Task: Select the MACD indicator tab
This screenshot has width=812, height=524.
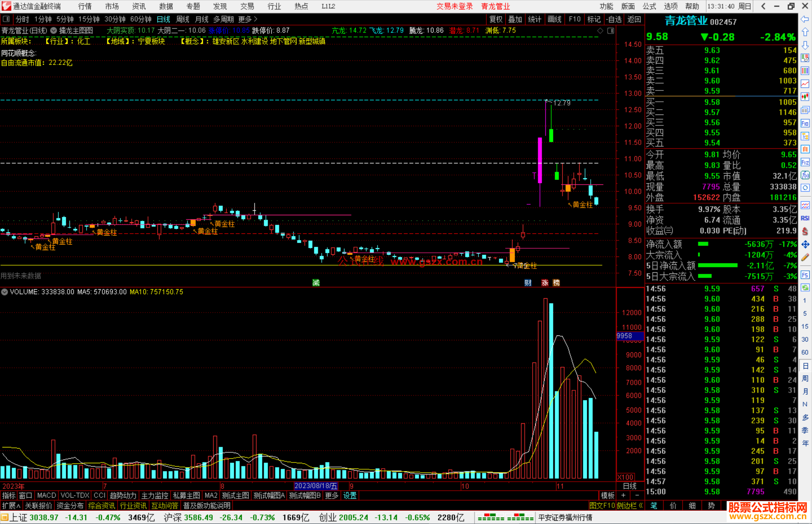Action: coord(46,495)
